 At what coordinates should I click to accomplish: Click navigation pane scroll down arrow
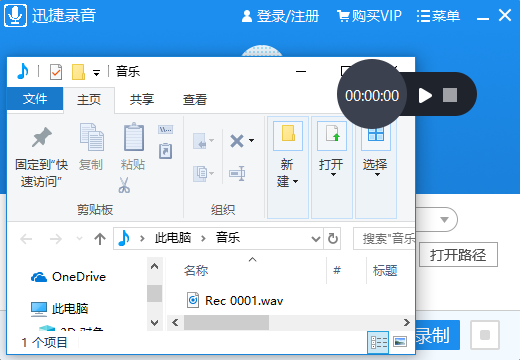154,322
